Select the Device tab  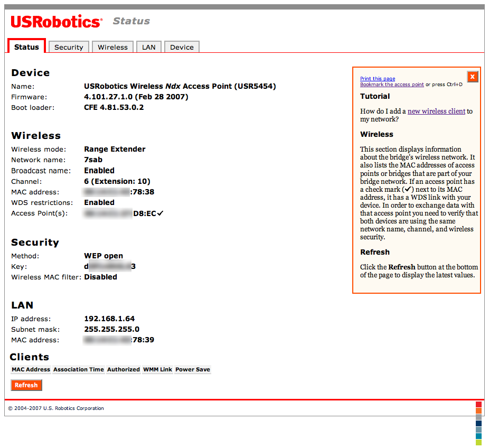tap(182, 47)
